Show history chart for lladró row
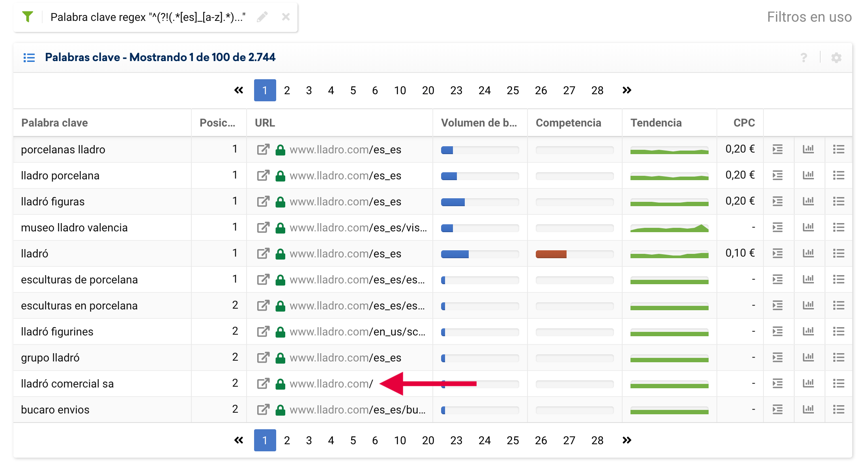Viewport: 868px width, 473px height. [808, 253]
